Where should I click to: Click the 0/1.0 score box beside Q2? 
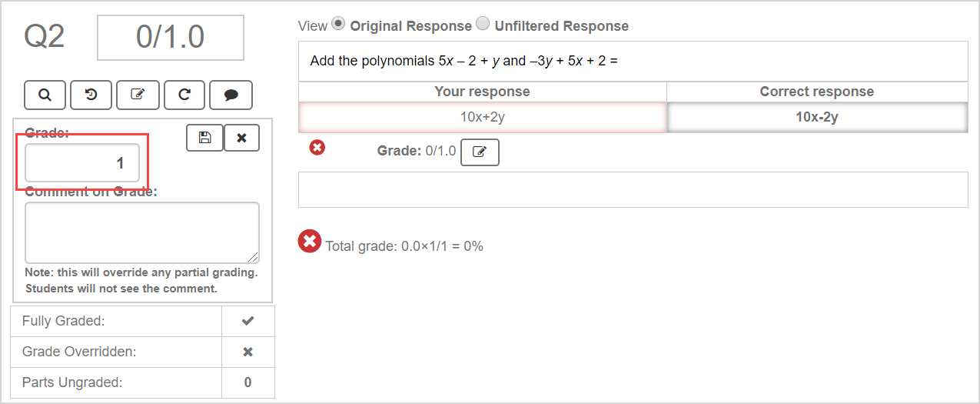tap(170, 37)
